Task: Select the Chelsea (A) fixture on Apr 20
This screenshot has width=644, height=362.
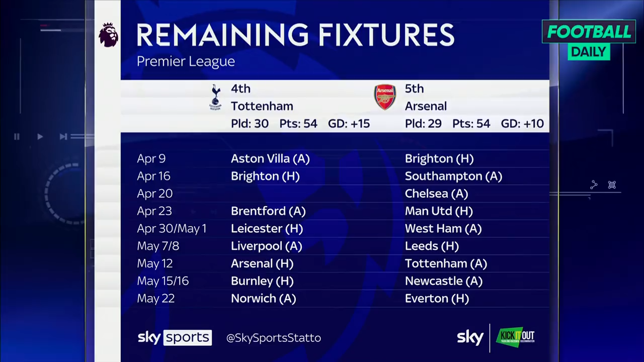Action: (x=436, y=194)
